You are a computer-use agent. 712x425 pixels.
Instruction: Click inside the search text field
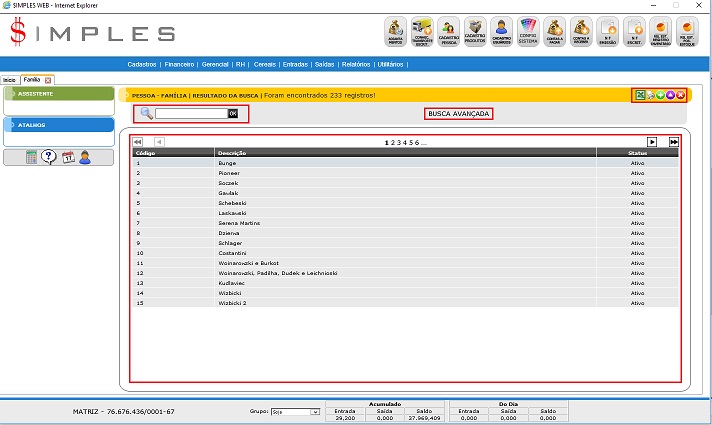[191, 114]
